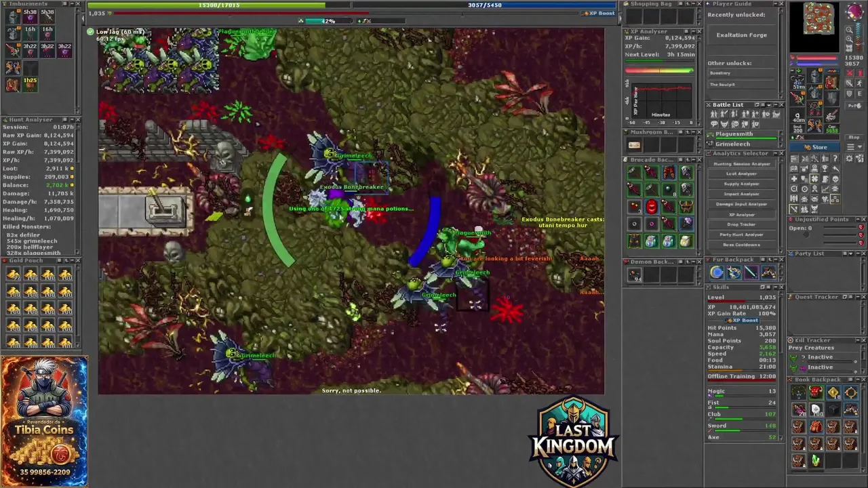Select the armor equipment slot
Image resolution: width=868 pixels, height=488 pixels.
814,91
